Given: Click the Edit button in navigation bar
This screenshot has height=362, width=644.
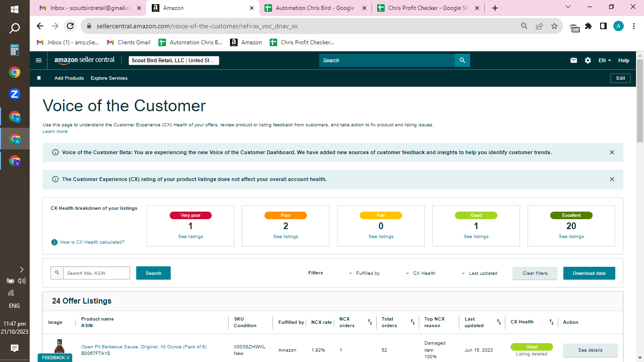Looking at the screenshot, I should point(621,78).
